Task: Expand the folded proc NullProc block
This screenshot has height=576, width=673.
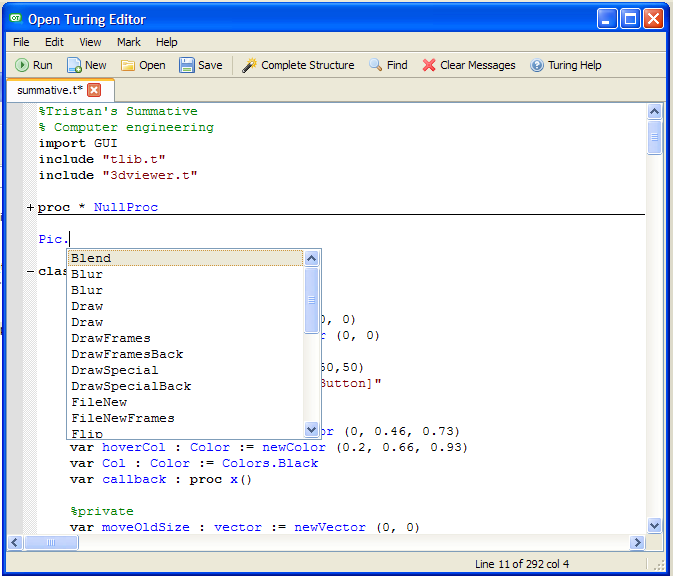Action: (30, 208)
